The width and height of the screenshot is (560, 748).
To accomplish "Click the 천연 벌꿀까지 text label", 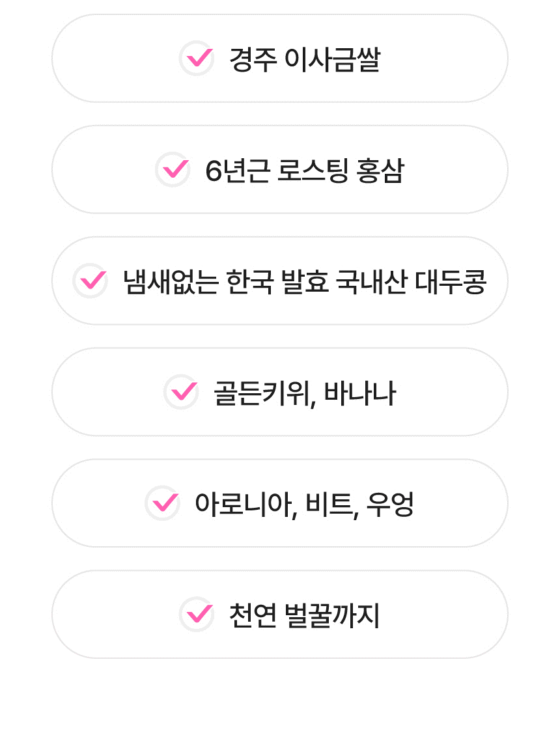I will click(x=304, y=615).
